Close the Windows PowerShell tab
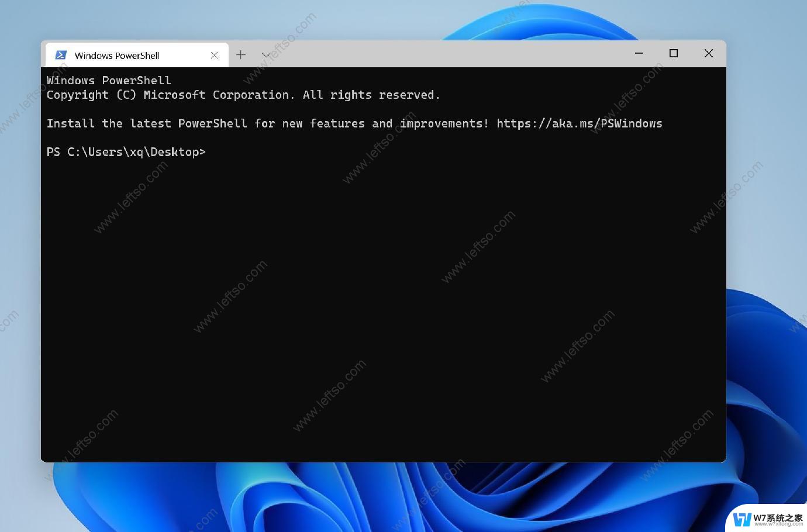The width and height of the screenshot is (807, 532). 215,56
